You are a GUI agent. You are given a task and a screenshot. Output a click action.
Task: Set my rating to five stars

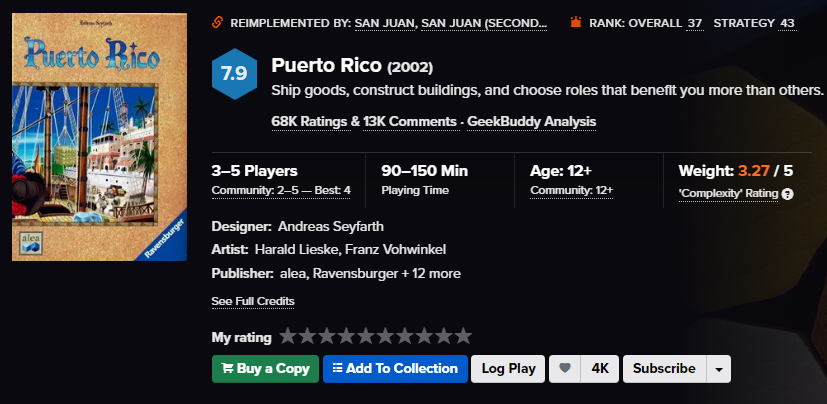coord(366,337)
